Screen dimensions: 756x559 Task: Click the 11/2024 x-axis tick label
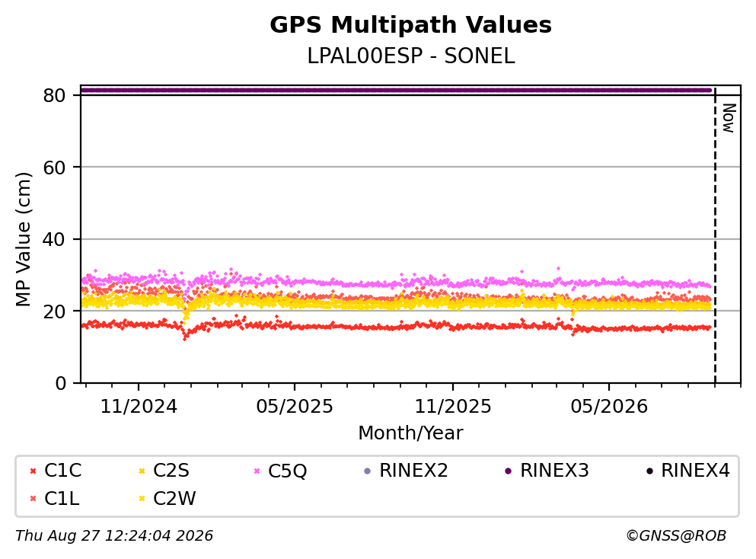[139, 407]
